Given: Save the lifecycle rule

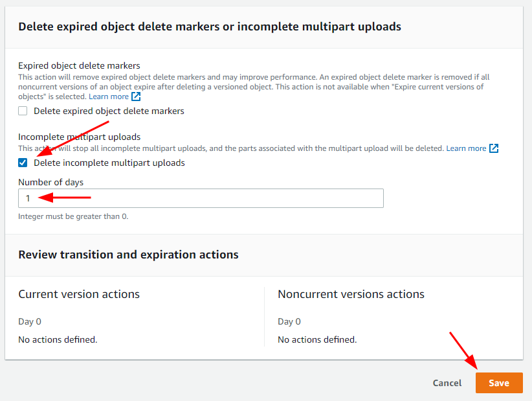Looking at the screenshot, I should 499,383.
